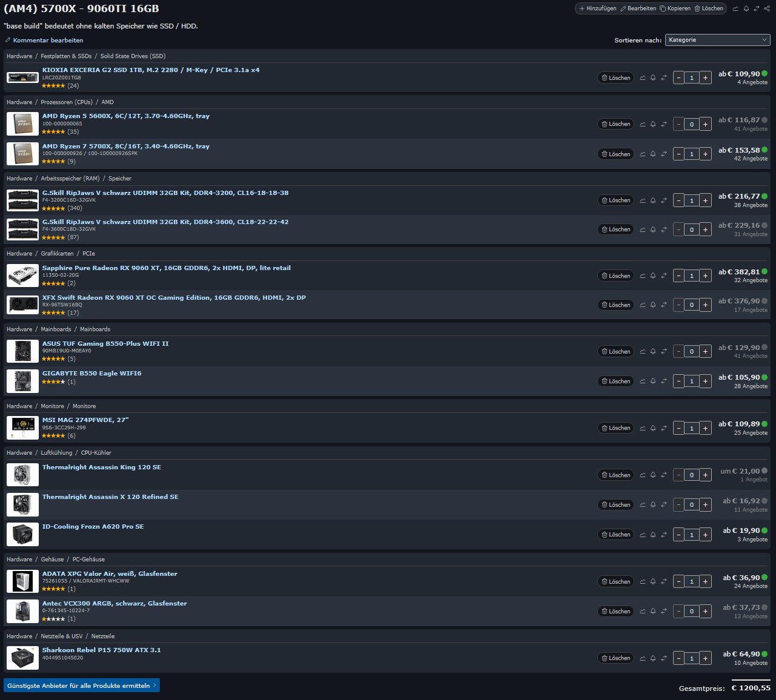This screenshot has width=776, height=700.
Task: Click swap arrows icon for Ryzen 7 5700X
Action: [x=663, y=154]
